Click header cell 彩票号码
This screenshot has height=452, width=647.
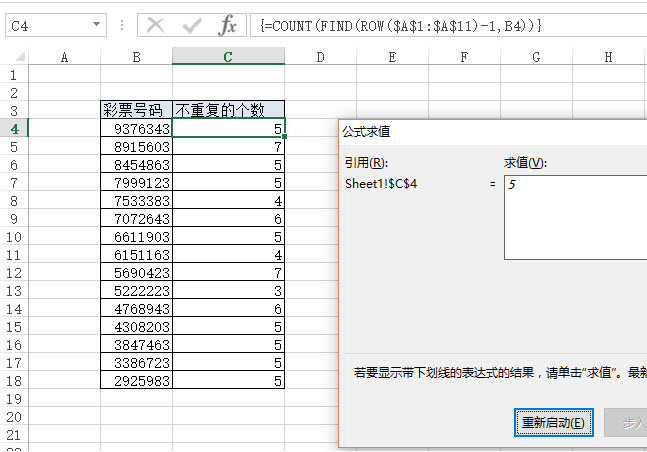point(136,110)
